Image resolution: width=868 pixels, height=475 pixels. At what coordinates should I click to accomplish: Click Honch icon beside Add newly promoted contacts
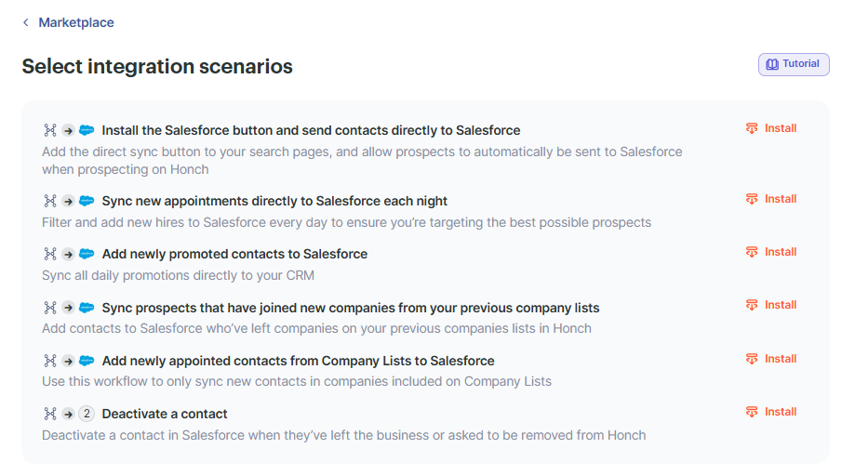pyautogui.click(x=50, y=254)
